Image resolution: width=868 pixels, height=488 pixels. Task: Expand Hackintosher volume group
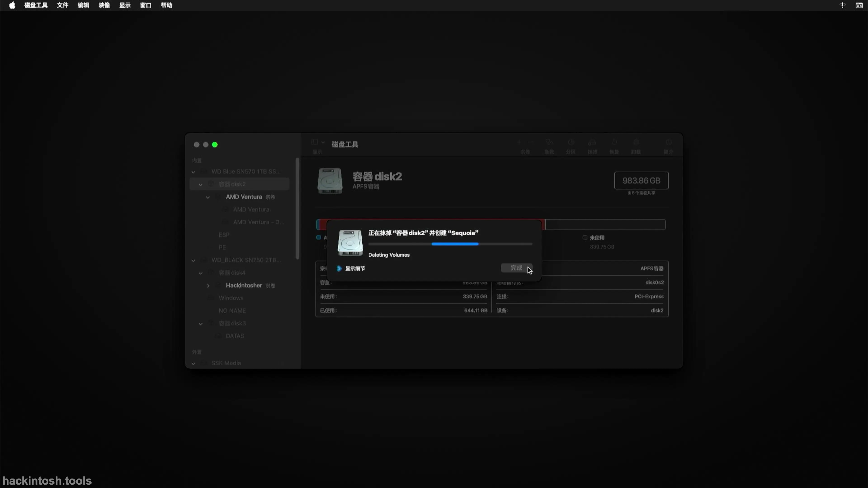[208, 286]
